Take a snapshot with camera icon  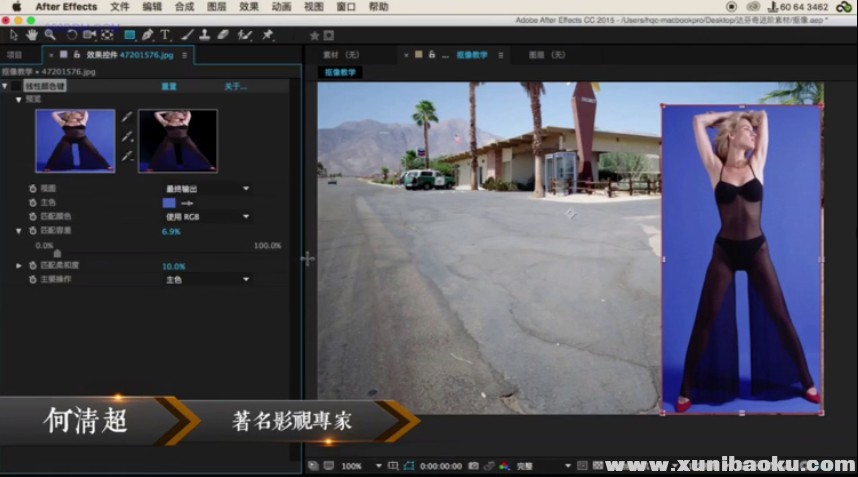472,466
